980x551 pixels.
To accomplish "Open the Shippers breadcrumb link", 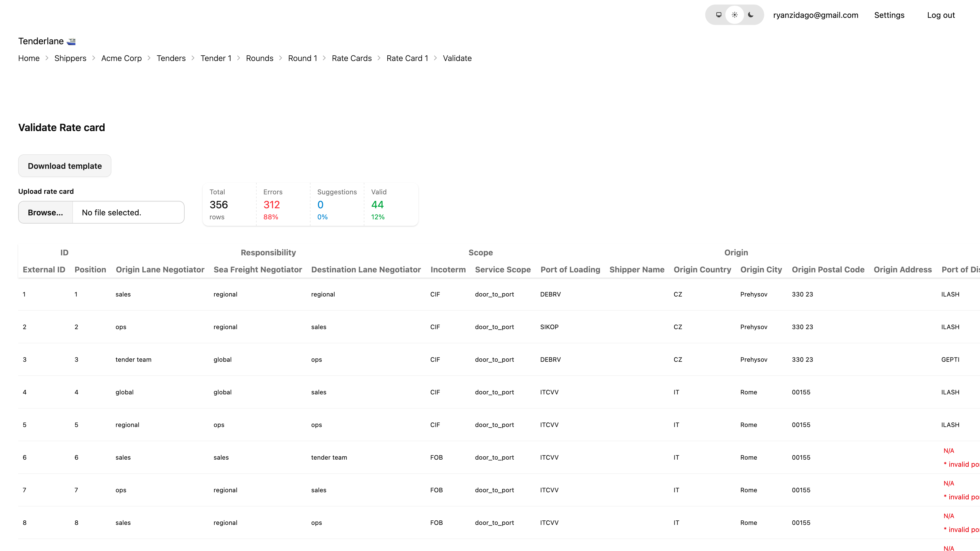I will 70,58.
